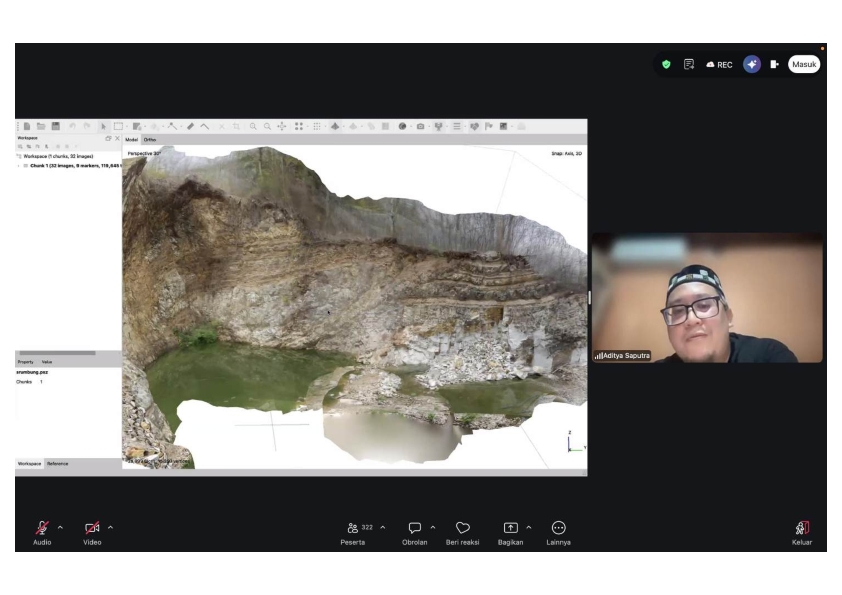The height and width of the screenshot is (595, 842).
Task: Expand the Chunk 1 tree item arrow
Action: pos(19,166)
